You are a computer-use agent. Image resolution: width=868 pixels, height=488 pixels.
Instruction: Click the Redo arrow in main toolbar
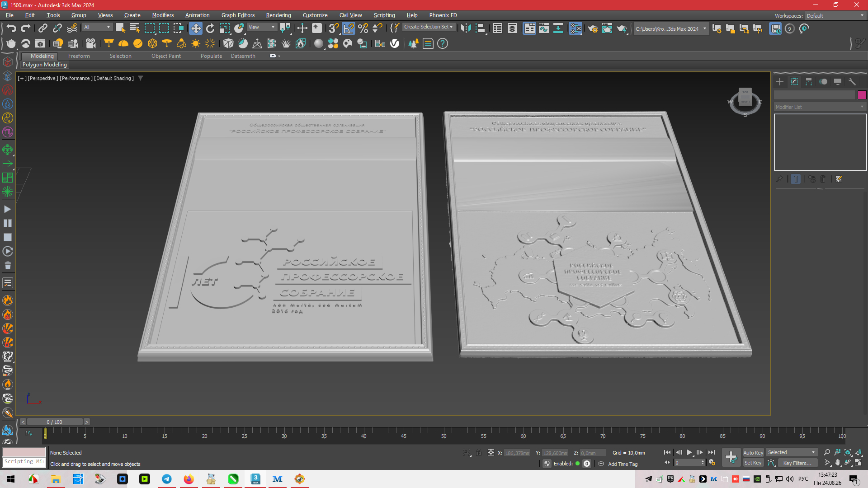click(26, 28)
